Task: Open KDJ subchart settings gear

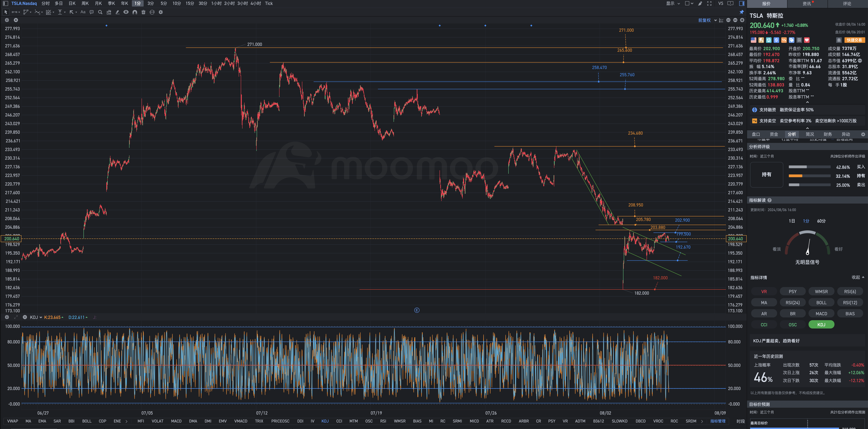Action: (x=7, y=317)
